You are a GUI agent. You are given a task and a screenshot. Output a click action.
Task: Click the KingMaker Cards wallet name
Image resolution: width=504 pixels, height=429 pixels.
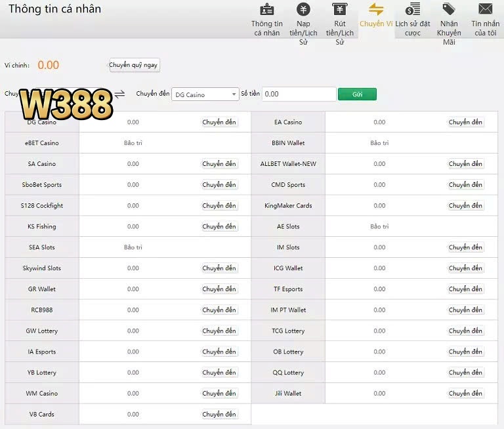click(288, 206)
